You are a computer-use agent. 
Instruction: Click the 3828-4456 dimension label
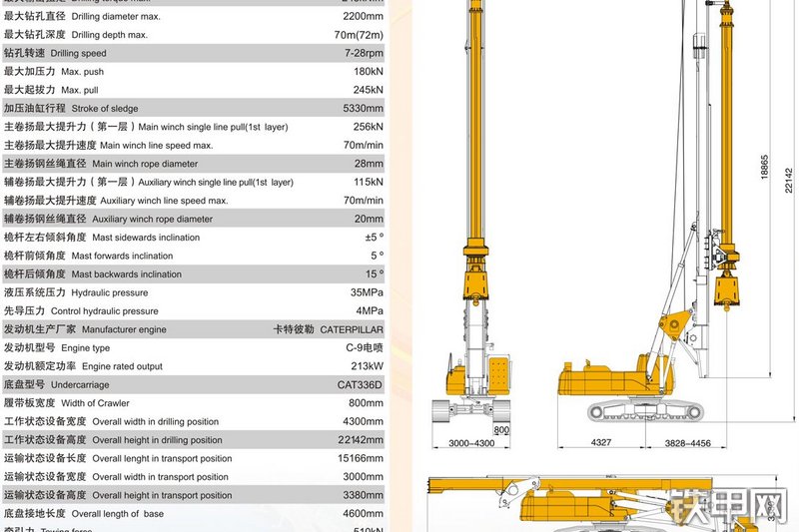(x=687, y=443)
